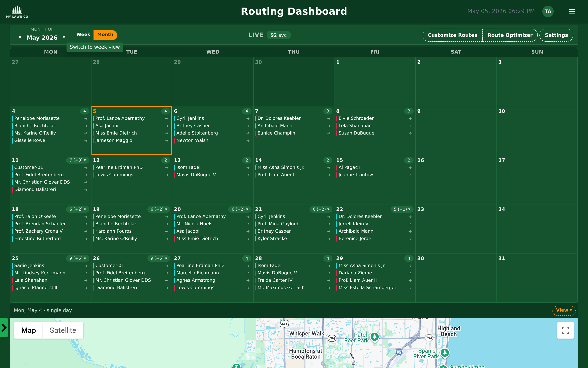The width and height of the screenshot is (588, 368).
Task: Expand May 18 services badge 6 (+2)
Action: (x=78, y=209)
